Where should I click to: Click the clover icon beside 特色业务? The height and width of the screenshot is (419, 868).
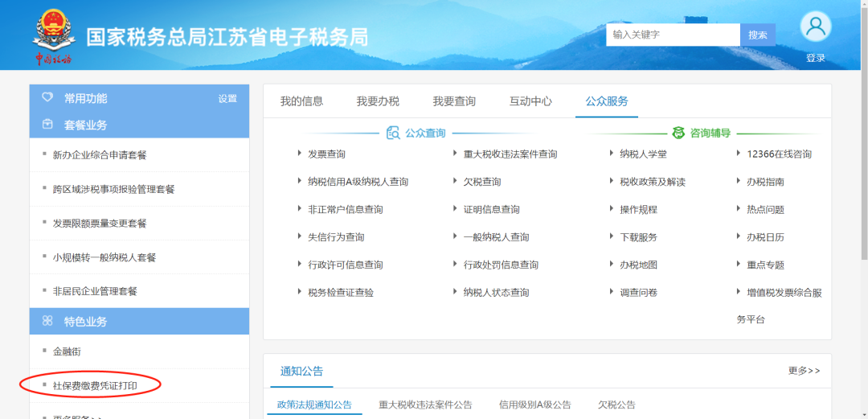(x=47, y=321)
